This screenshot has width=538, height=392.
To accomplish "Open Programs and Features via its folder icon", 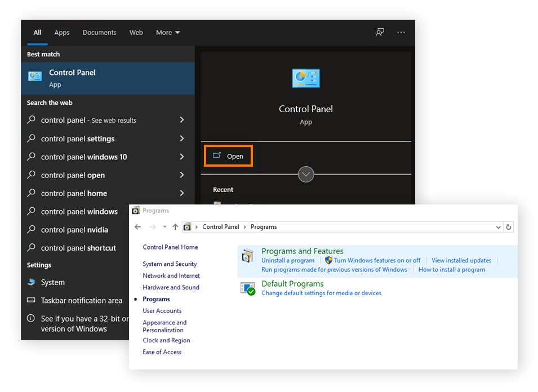I will click(x=248, y=255).
